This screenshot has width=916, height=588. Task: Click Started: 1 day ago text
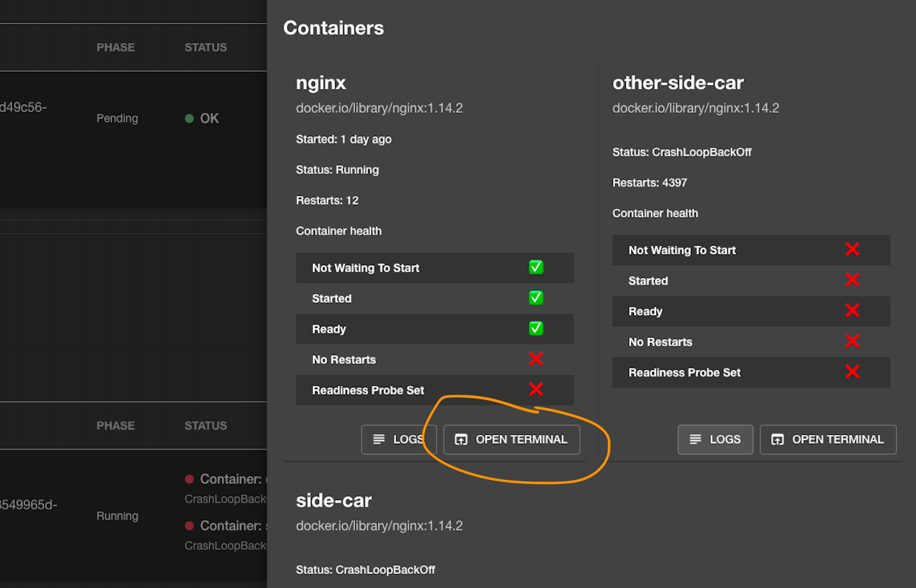coord(344,140)
